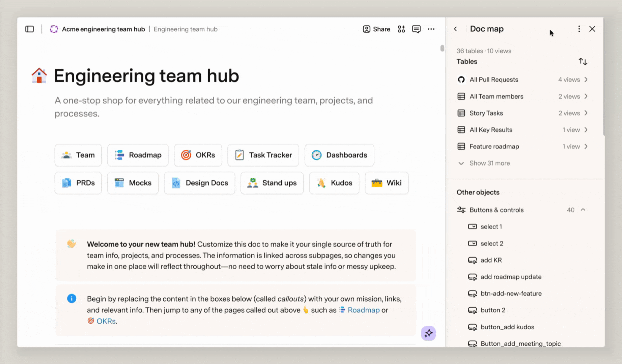Open the OKRs page button
622x364 pixels.
click(198, 155)
